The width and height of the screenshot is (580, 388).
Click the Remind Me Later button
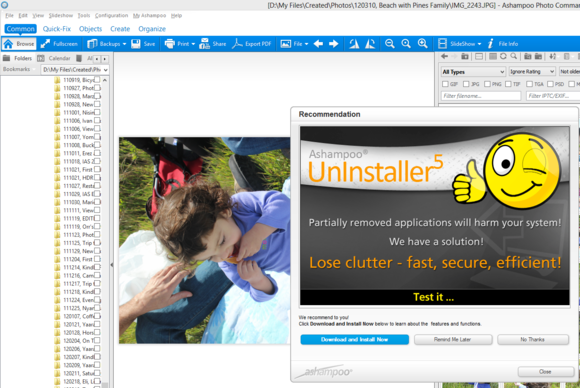point(453,339)
